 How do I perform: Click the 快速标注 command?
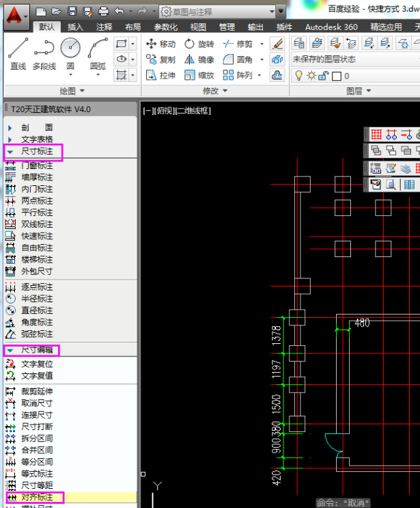[37, 236]
